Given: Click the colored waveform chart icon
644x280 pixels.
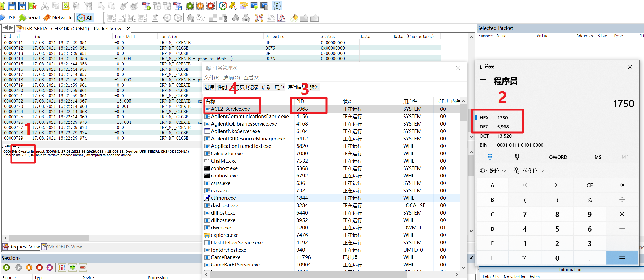Looking at the screenshot, I should pyautogui.click(x=281, y=18).
